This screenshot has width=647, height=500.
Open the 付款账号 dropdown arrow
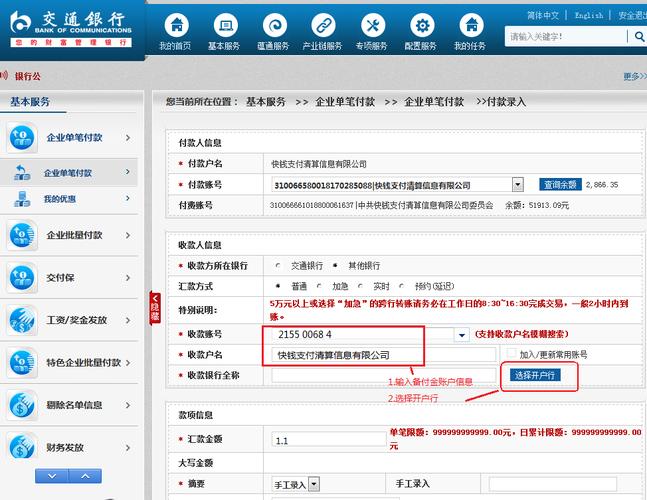coord(518,184)
